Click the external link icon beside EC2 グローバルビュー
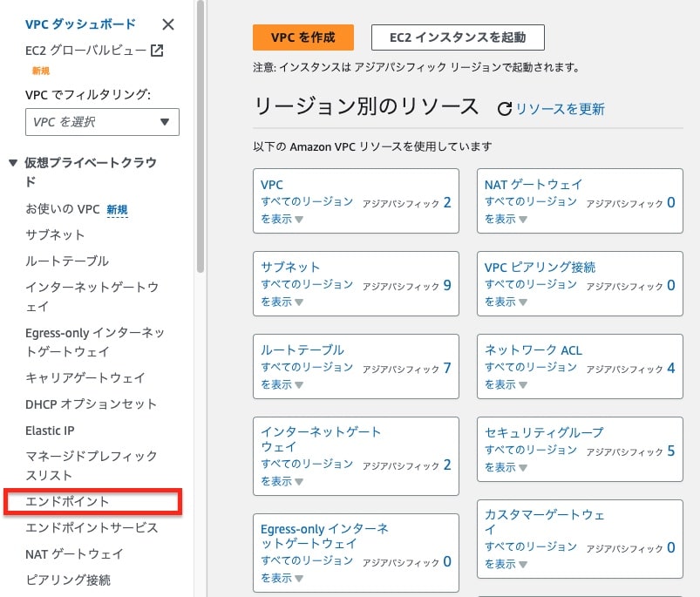The width and height of the screenshot is (700, 597). click(157, 51)
